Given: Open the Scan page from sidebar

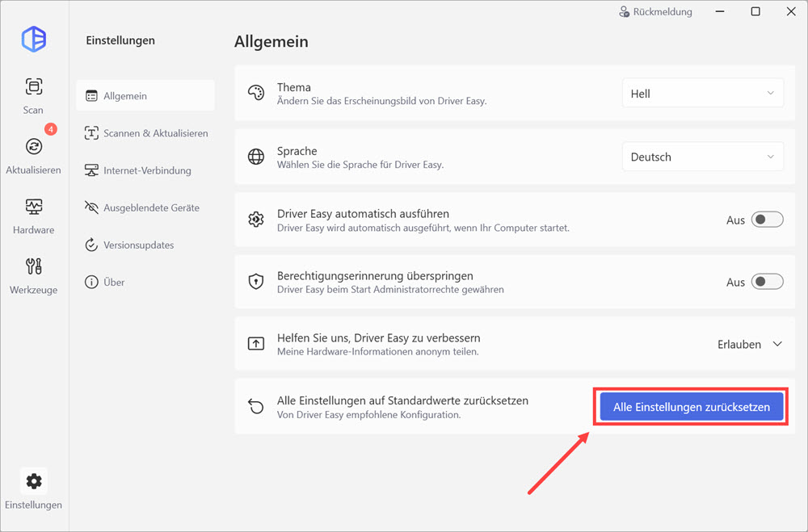Looking at the screenshot, I should [x=33, y=96].
